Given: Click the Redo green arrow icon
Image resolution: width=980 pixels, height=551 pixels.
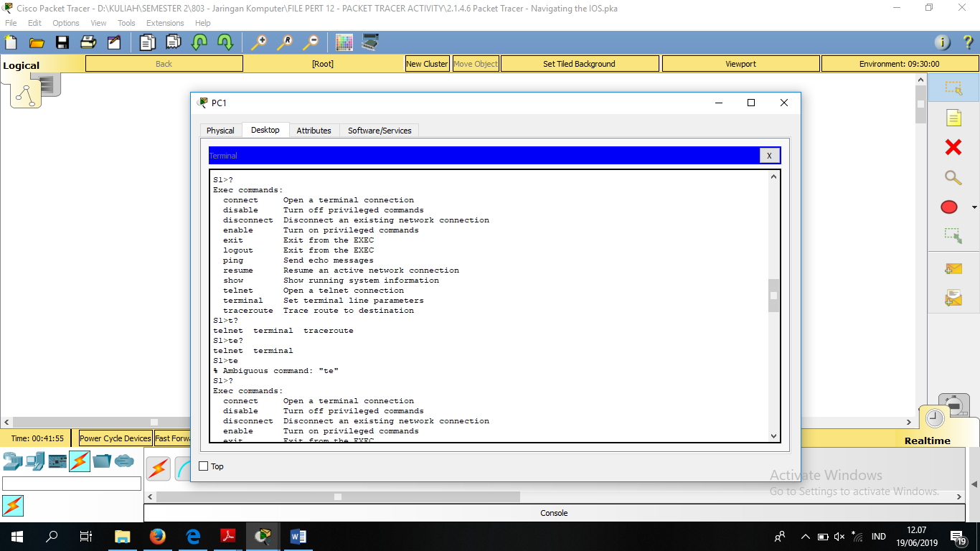Looking at the screenshot, I should [x=225, y=42].
